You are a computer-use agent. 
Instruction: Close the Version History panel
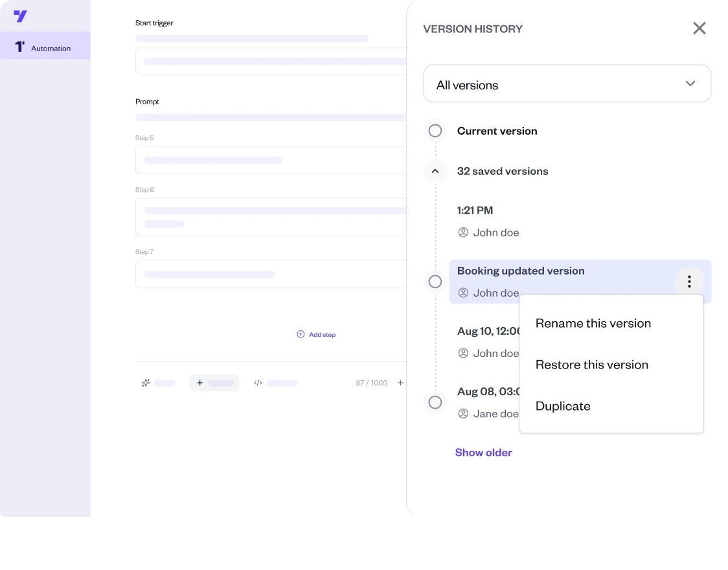(699, 28)
